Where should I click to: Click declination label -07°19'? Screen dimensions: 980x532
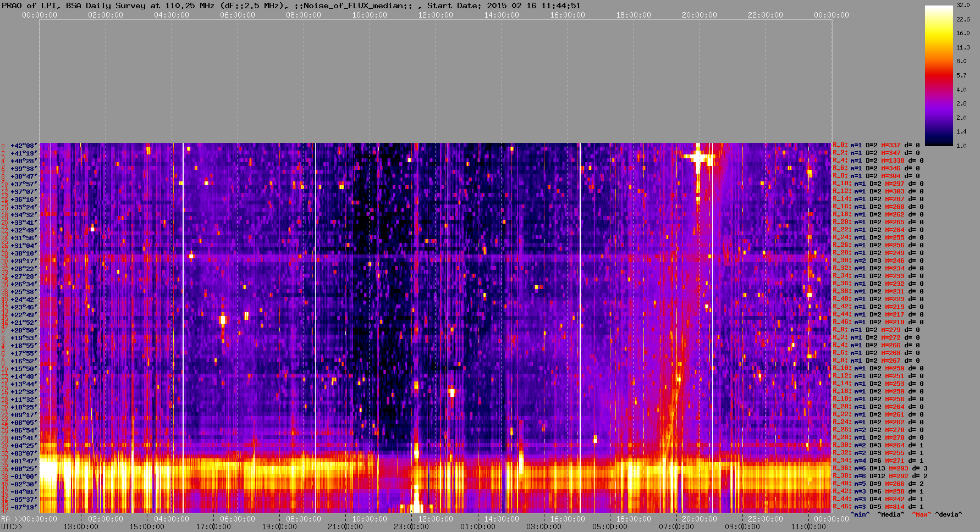click(x=24, y=507)
